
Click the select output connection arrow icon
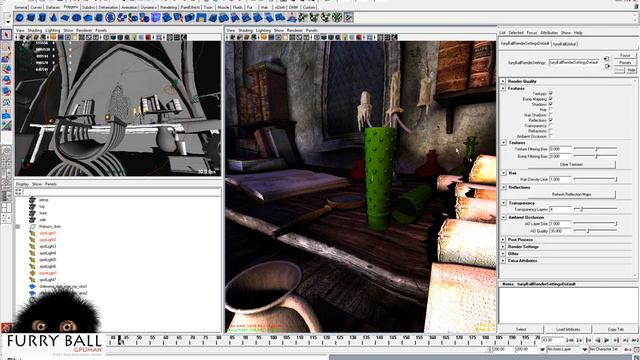point(607,66)
